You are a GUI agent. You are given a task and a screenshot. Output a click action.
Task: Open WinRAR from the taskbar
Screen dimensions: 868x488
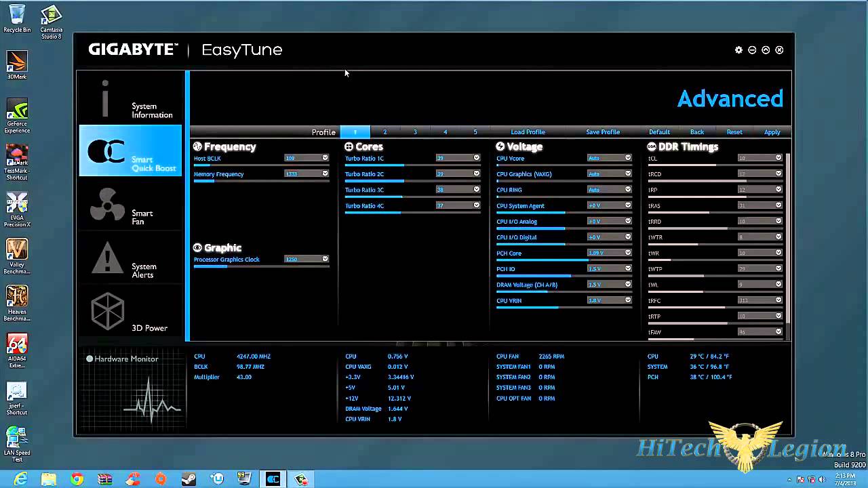105,479
